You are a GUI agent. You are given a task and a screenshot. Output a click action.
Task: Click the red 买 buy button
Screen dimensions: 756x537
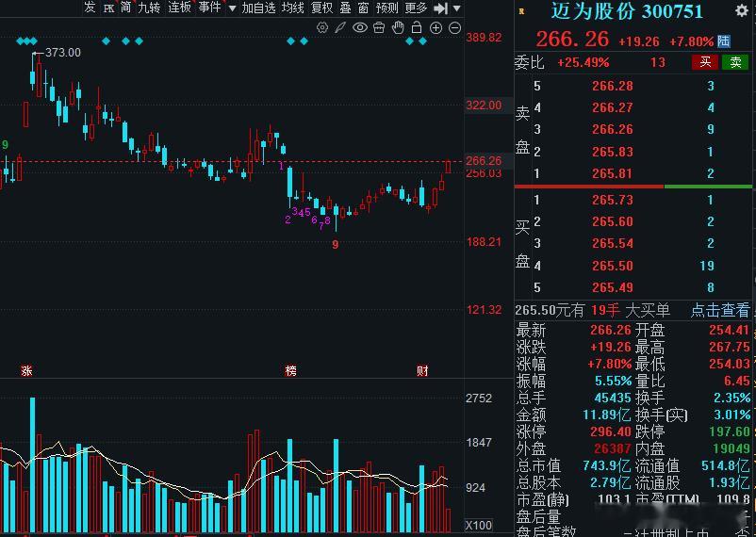click(705, 61)
